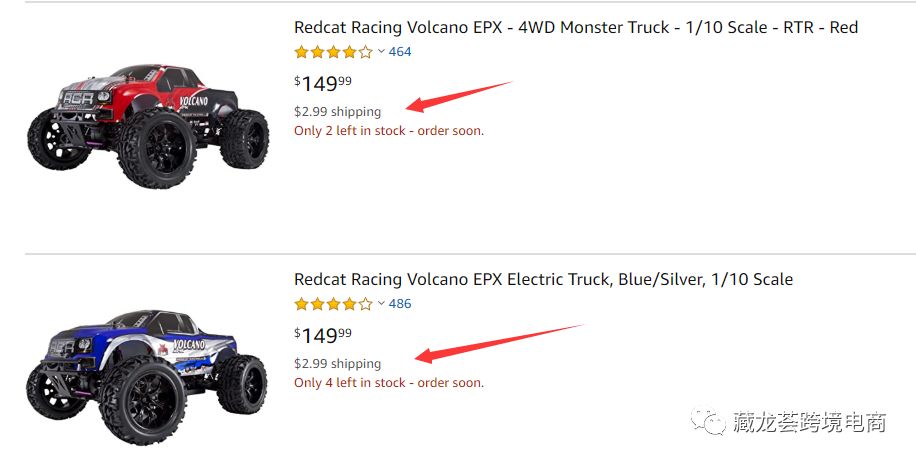Expand the rating chevron beside 464

pos(381,52)
